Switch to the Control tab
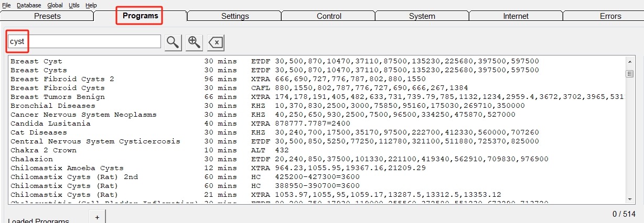The image size is (644, 223). click(x=329, y=16)
